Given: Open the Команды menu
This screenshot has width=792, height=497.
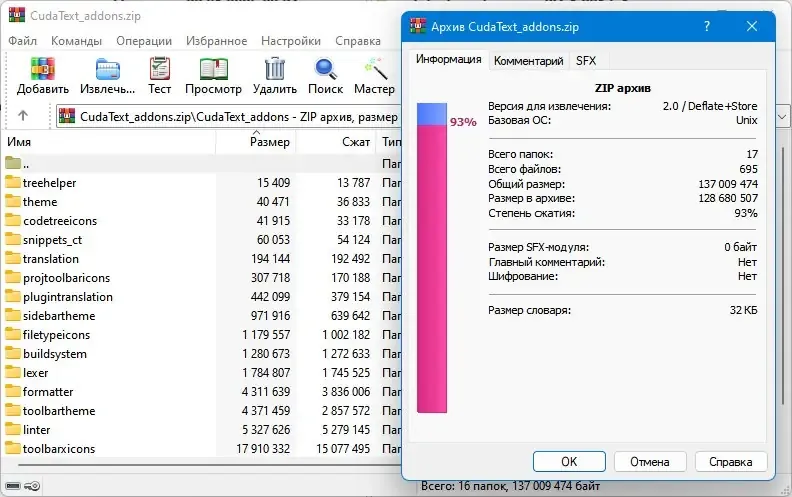Looking at the screenshot, I should click(x=76, y=41).
